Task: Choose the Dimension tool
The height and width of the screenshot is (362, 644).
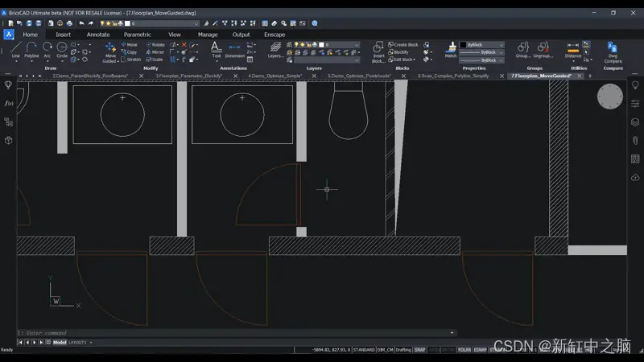Action: coord(234,50)
